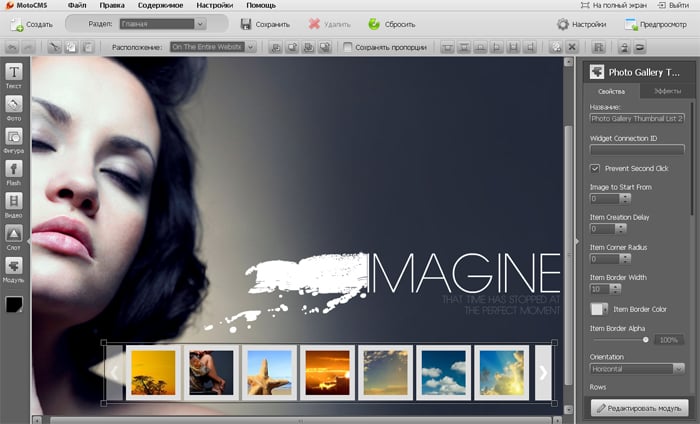
Task: Expand the Расположение On The Entire Website dropdown
Action: (213, 47)
